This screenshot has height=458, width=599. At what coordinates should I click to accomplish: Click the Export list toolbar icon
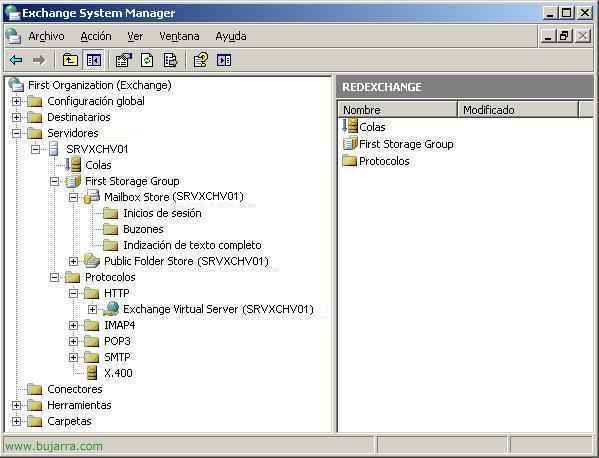point(170,60)
